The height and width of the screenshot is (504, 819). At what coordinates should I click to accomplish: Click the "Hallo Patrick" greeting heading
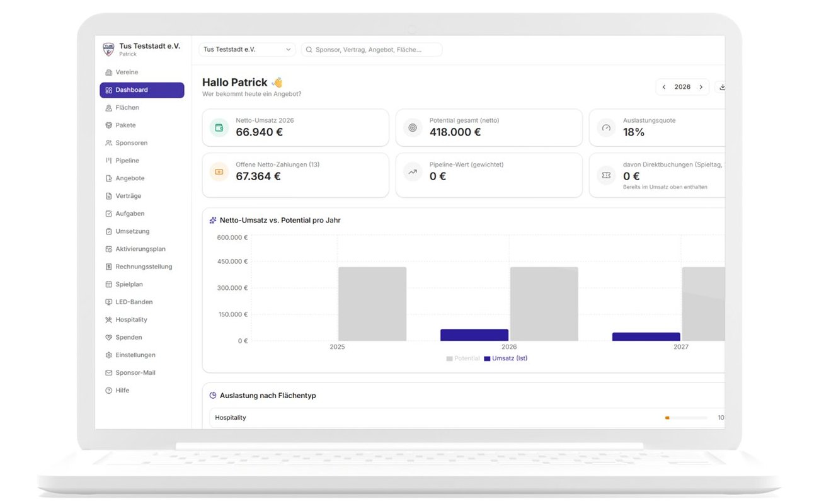point(243,83)
